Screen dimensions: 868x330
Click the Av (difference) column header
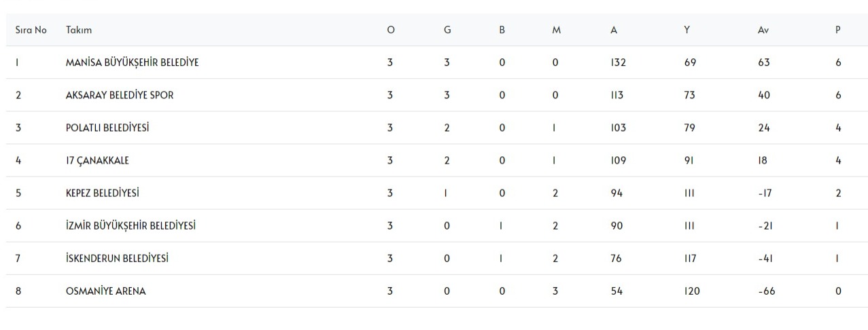tap(763, 31)
